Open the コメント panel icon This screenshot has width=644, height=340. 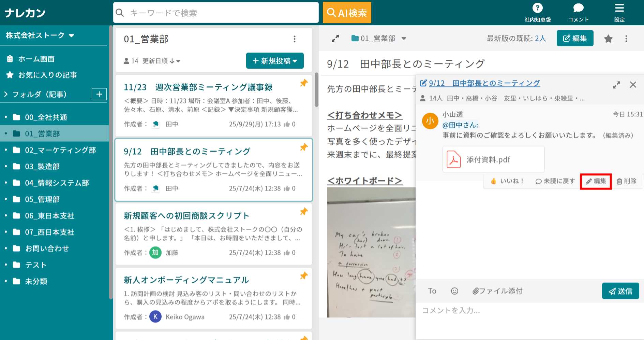578,9
